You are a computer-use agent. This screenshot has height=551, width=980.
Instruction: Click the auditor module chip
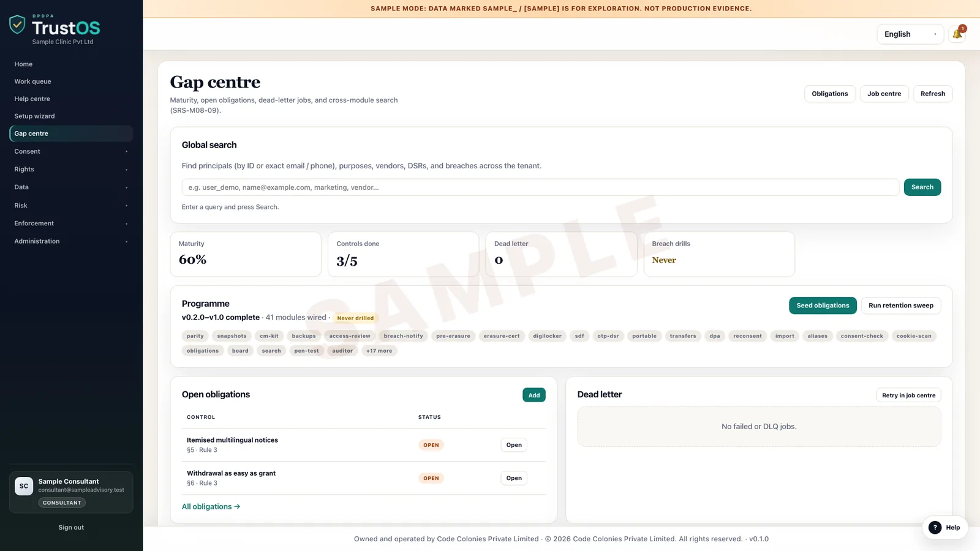[x=342, y=351]
